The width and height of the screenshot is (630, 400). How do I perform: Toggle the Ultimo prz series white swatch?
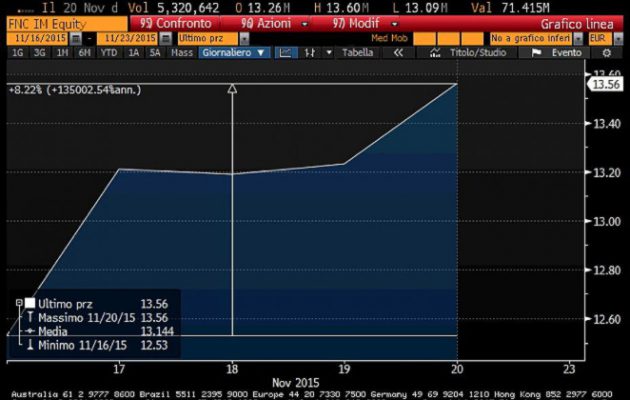pyautogui.click(x=30, y=303)
